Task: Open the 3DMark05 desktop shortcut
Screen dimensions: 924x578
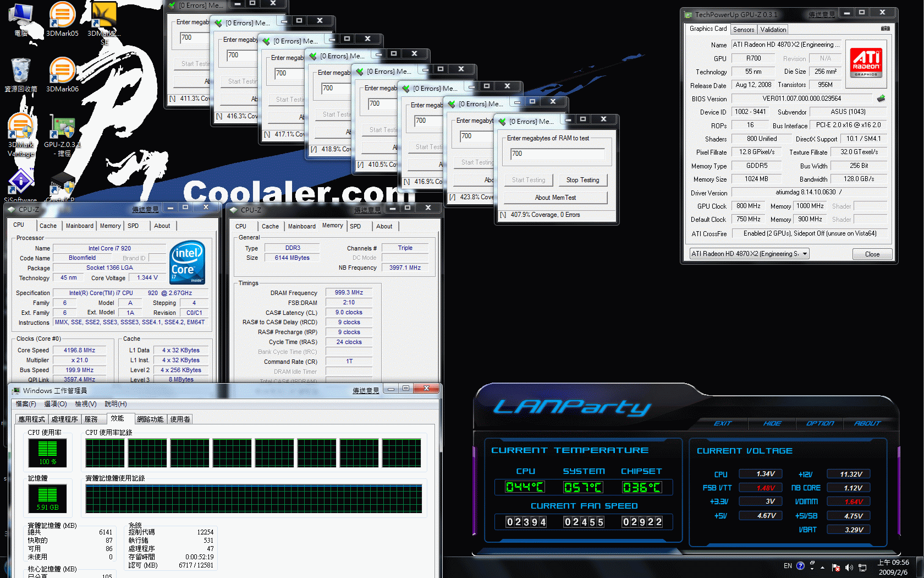Action: pyautogui.click(x=62, y=19)
